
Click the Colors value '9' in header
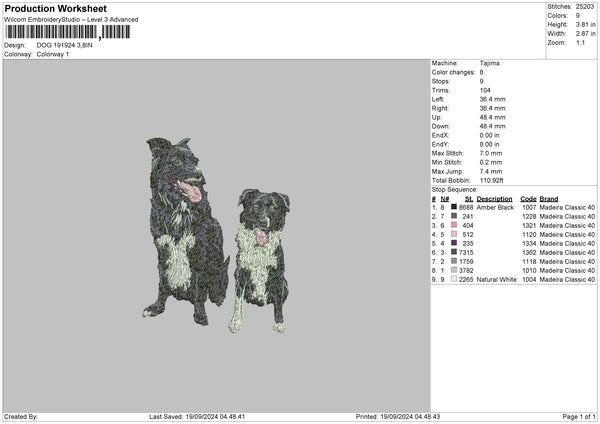click(x=577, y=16)
